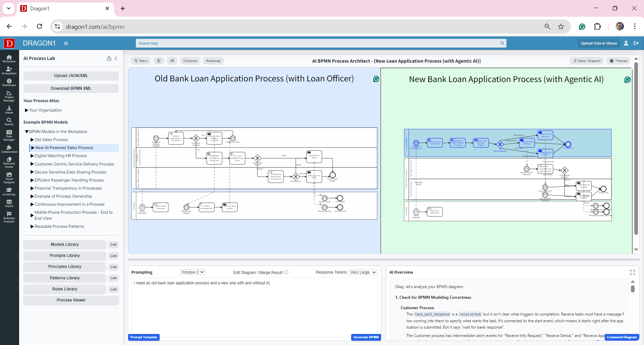
Task: Open the Window 2 dropdown
Action: [193, 272]
